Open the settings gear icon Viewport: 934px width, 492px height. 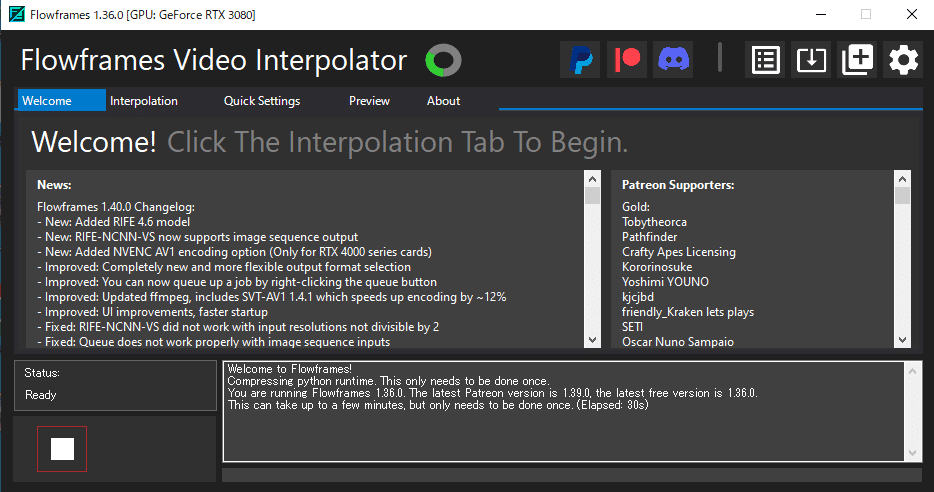click(x=903, y=60)
